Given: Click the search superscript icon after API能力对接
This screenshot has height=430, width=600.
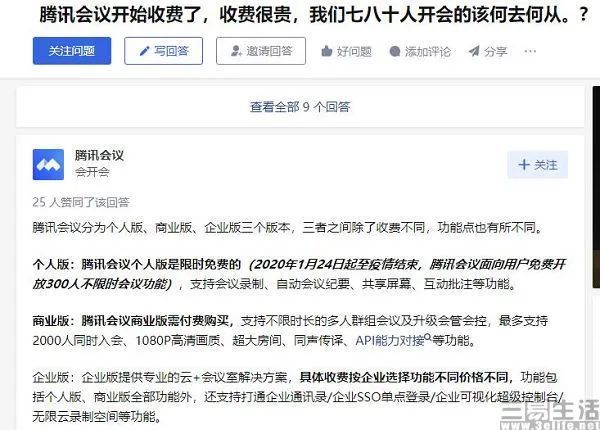Looking at the screenshot, I should click(428, 337).
